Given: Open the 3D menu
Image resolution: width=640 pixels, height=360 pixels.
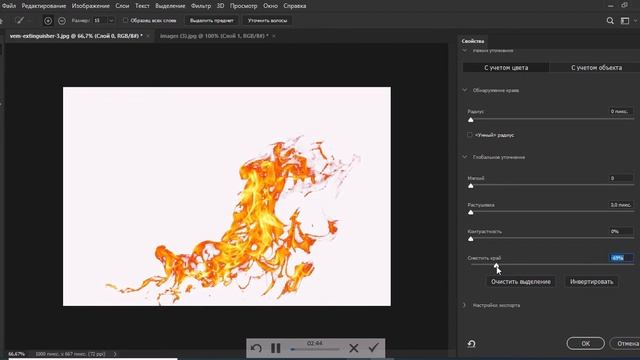Looking at the screenshot, I should click(x=220, y=6).
